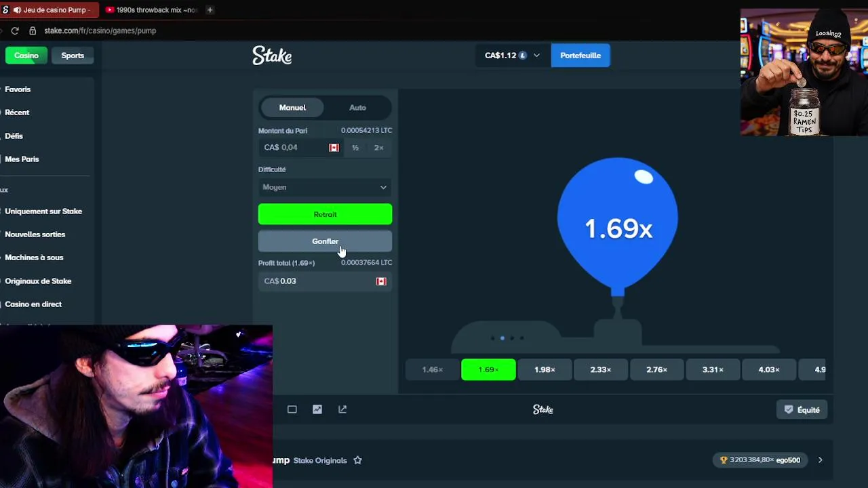
Task: Open site security lock icon
Action: point(33,30)
